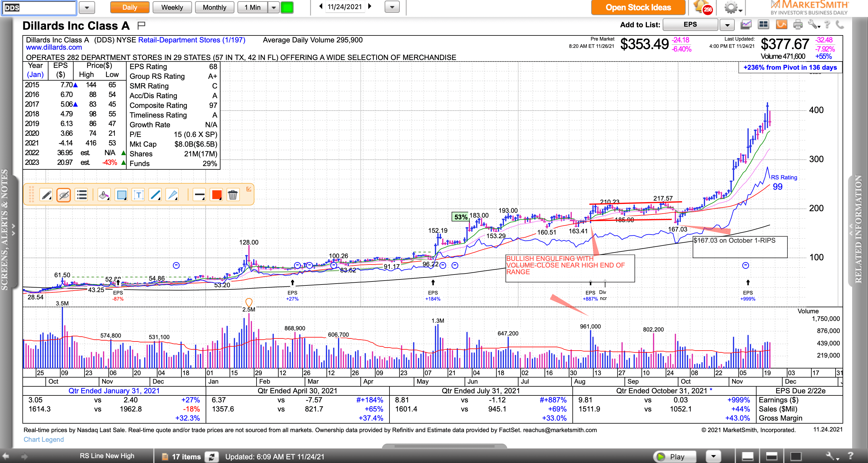Switch to Weekly chart view

pos(172,7)
